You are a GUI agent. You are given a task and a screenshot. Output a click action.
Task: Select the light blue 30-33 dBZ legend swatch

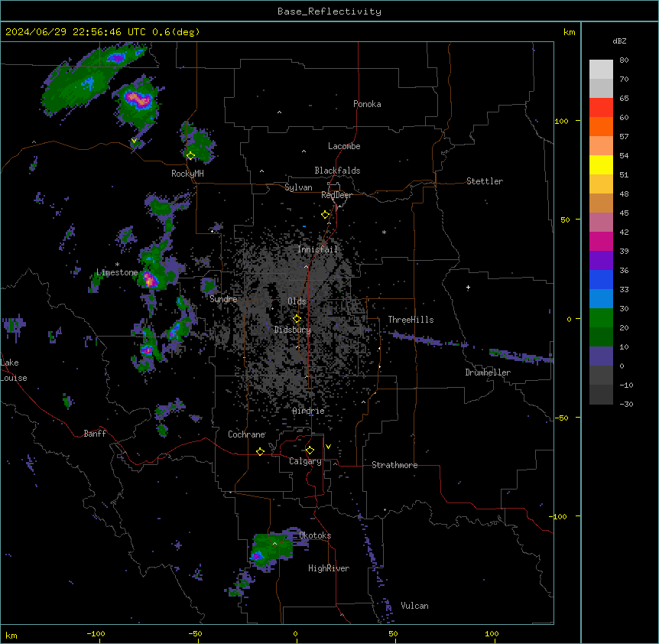[601, 299]
